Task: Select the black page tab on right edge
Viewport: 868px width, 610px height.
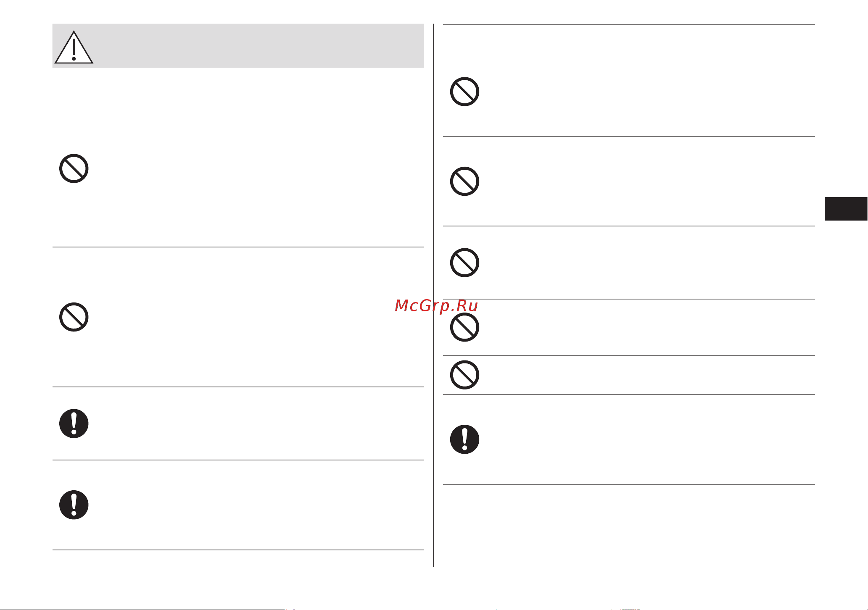Action: [846, 208]
